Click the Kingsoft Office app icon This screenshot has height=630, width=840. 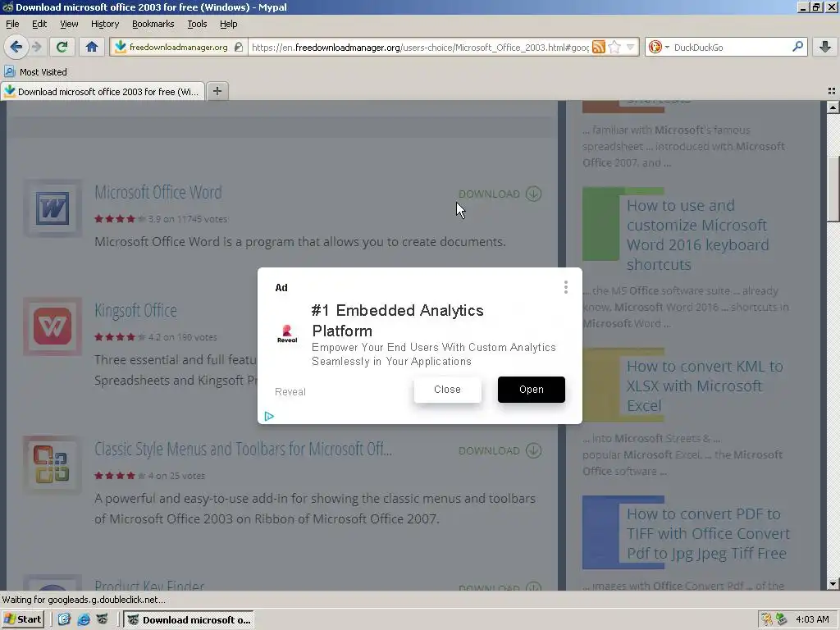point(52,326)
